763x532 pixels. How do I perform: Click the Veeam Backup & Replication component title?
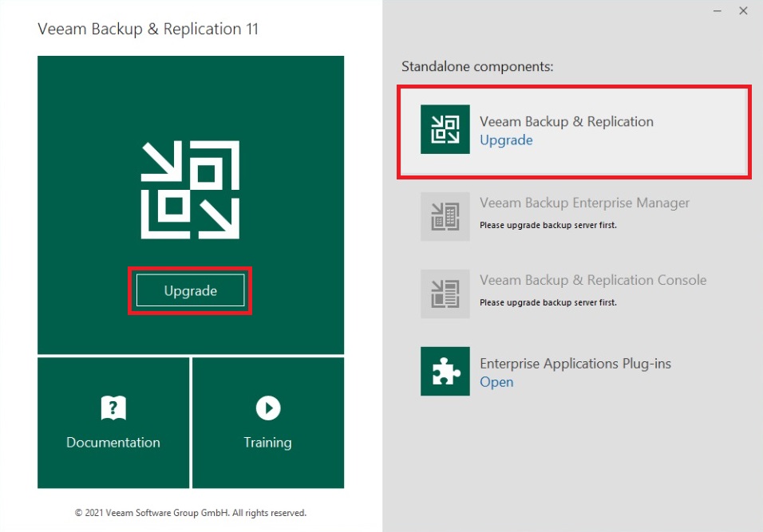pyautogui.click(x=567, y=121)
